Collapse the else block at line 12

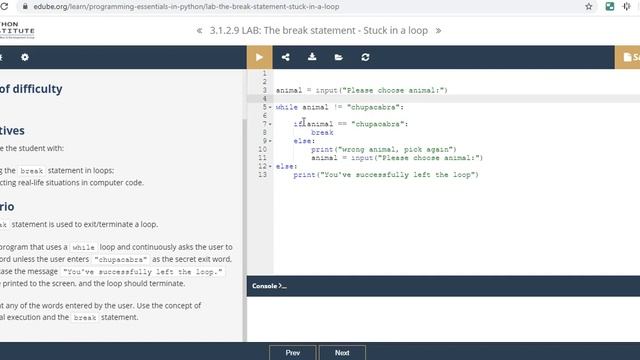tap(270, 167)
